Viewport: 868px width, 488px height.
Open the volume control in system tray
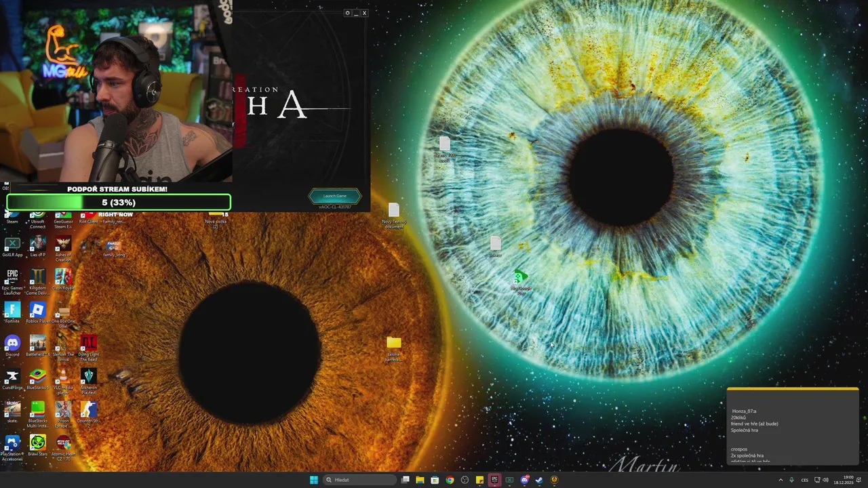click(825, 480)
